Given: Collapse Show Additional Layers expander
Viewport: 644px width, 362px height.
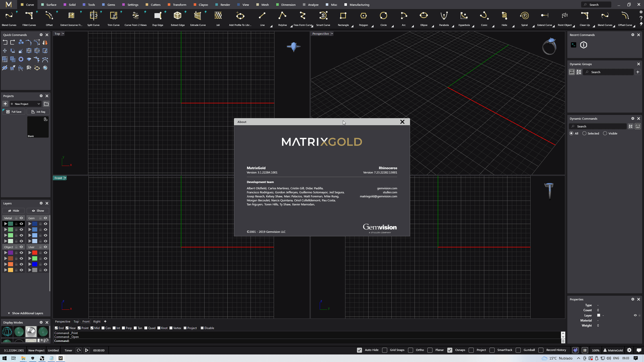Looking at the screenshot, I should point(9,313).
